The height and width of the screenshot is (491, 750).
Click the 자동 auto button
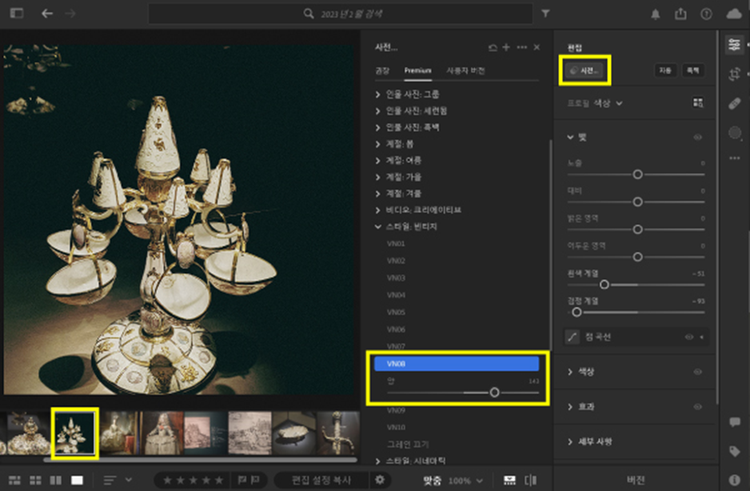click(x=665, y=71)
